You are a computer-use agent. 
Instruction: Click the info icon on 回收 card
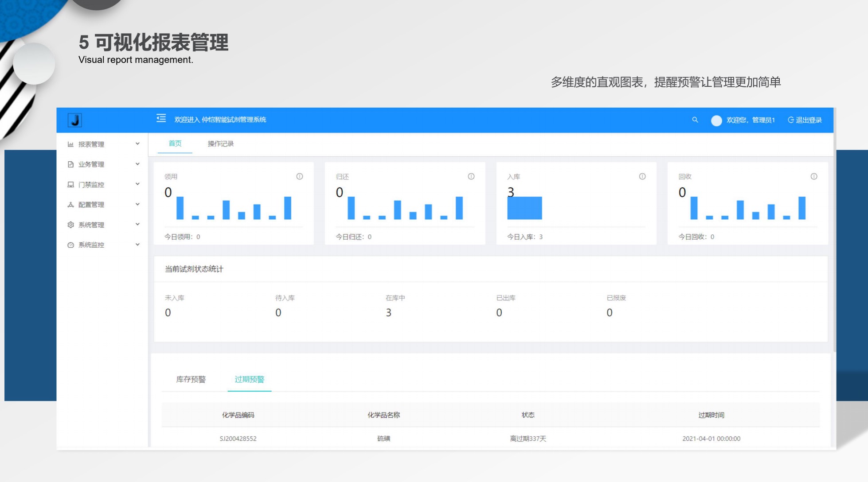(x=813, y=176)
